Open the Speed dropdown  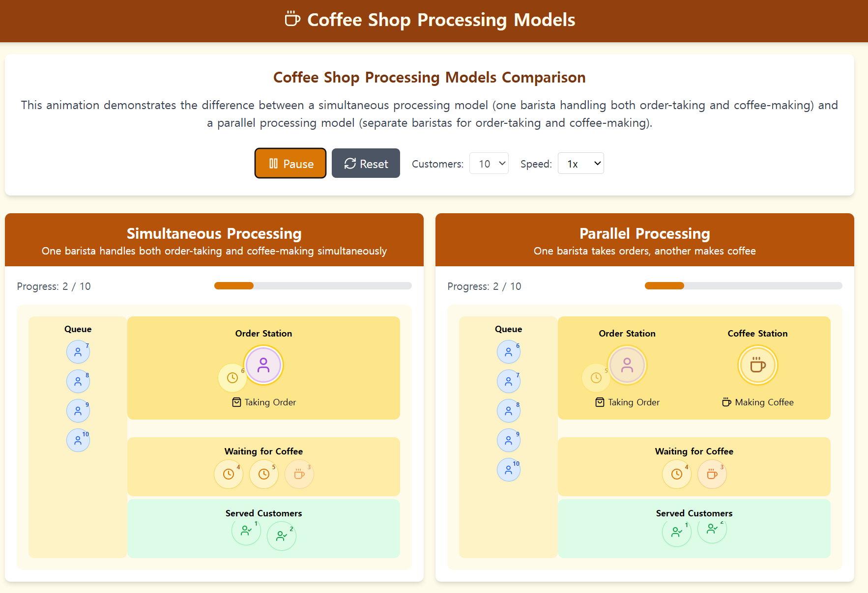click(580, 163)
